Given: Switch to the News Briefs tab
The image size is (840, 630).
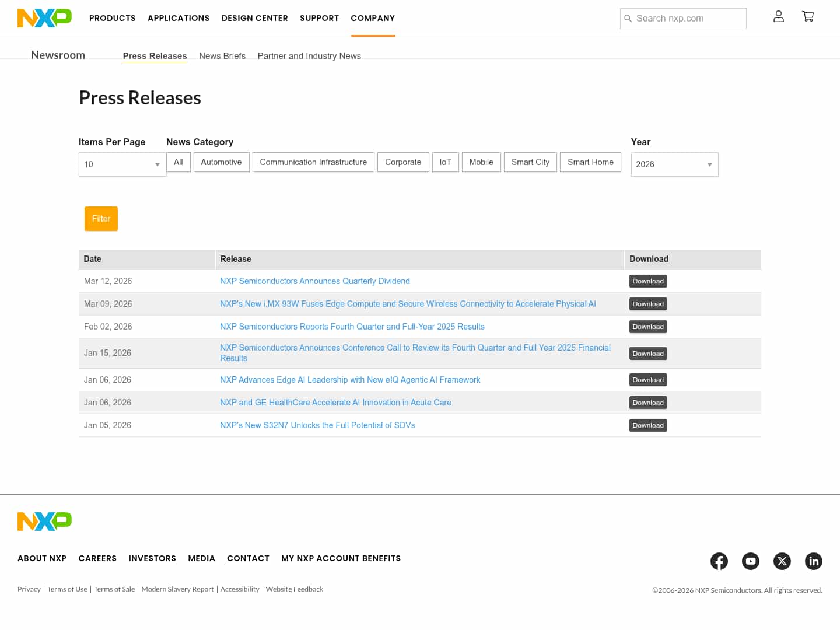Looking at the screenshot, I should (x=222, y=55).
